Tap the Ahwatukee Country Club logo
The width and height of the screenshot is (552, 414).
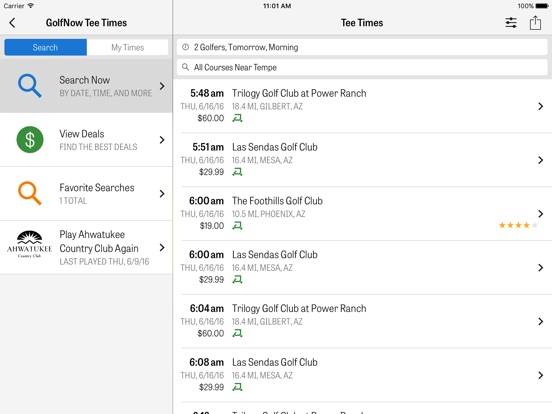click(30, 245)
